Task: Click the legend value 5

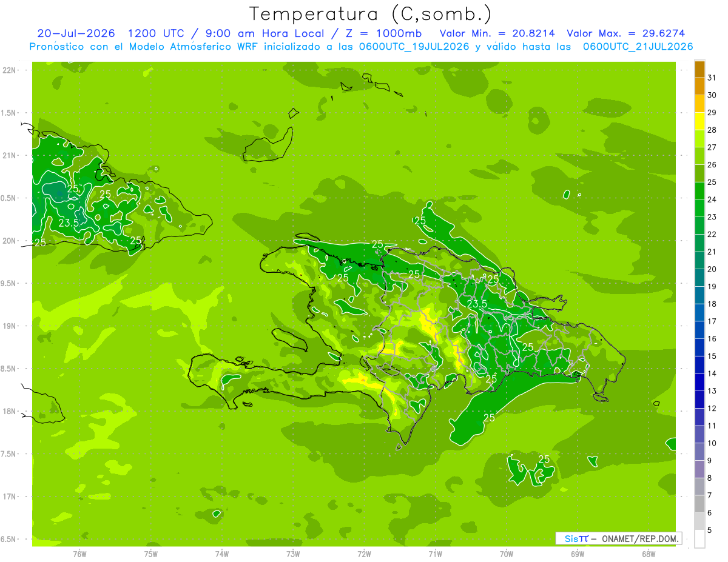Action: [710, 530]
